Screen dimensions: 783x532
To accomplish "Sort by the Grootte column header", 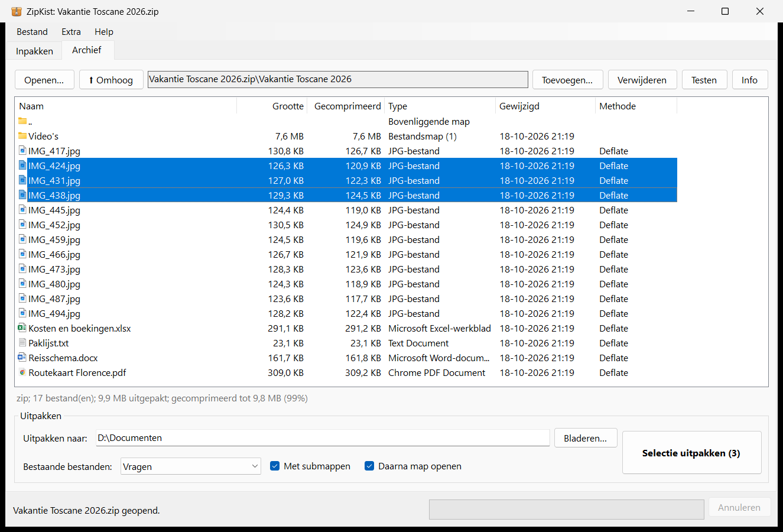I will (272, 106).
